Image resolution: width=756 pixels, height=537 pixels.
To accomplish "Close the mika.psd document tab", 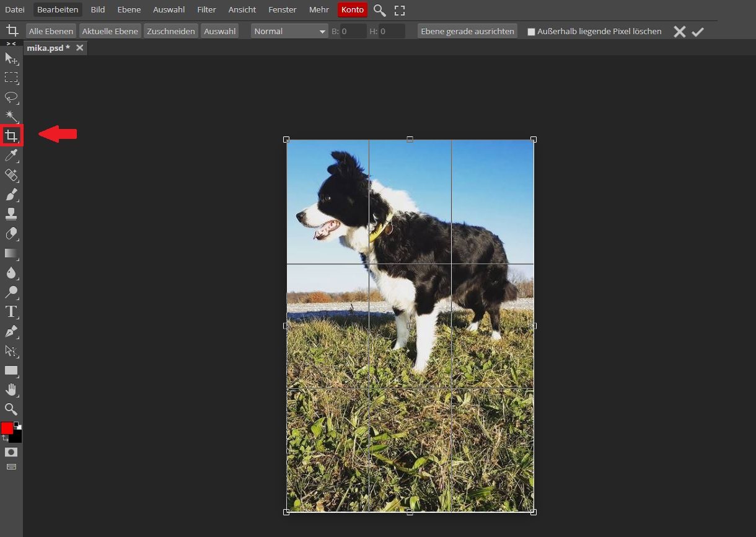I will click(79, 48).
